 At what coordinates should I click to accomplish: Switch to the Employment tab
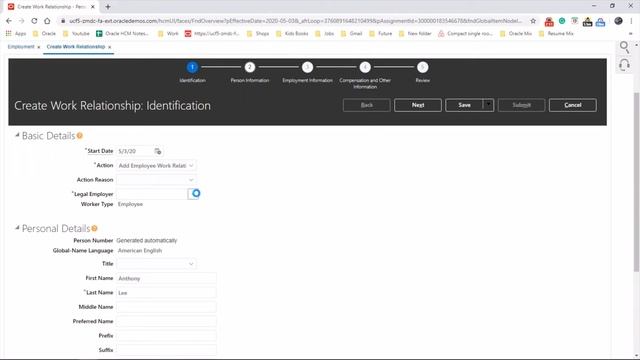21,47
